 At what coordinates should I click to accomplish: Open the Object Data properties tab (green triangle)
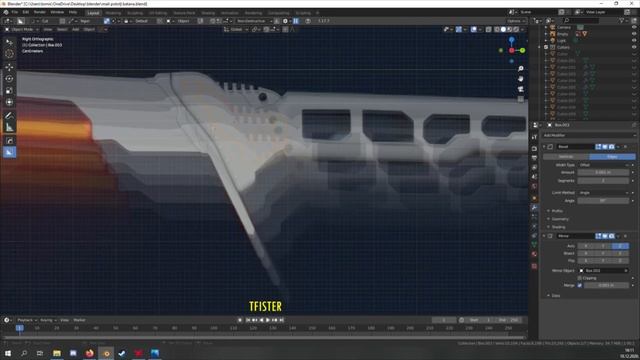point(534,244)
